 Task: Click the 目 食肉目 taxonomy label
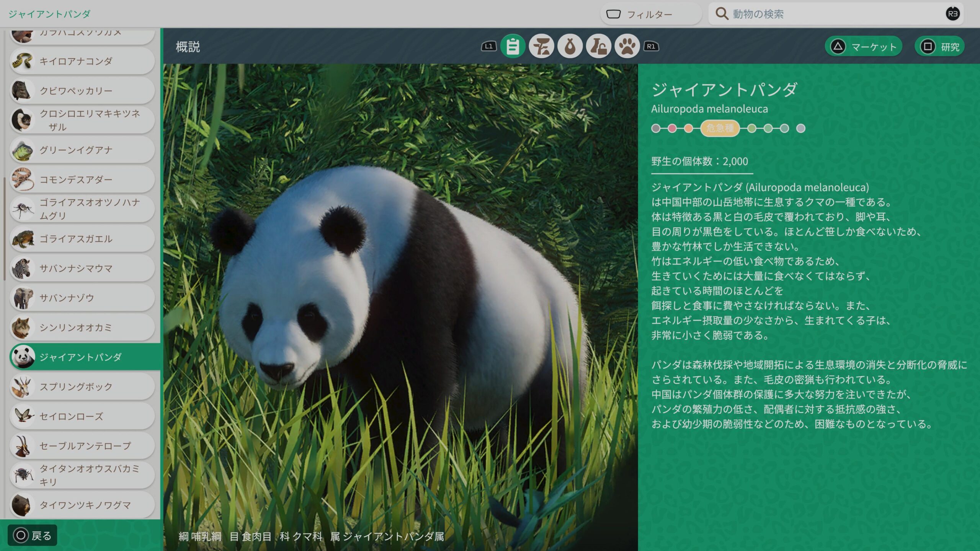coord(250,536)
